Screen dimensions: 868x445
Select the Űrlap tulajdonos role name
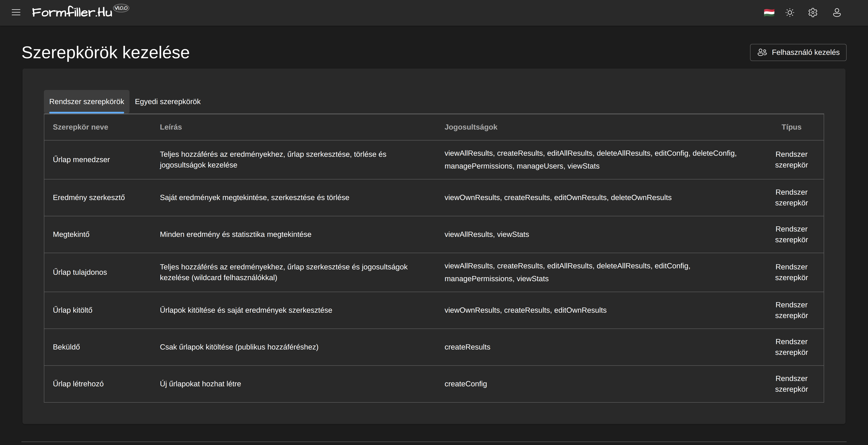click(80, 272)
